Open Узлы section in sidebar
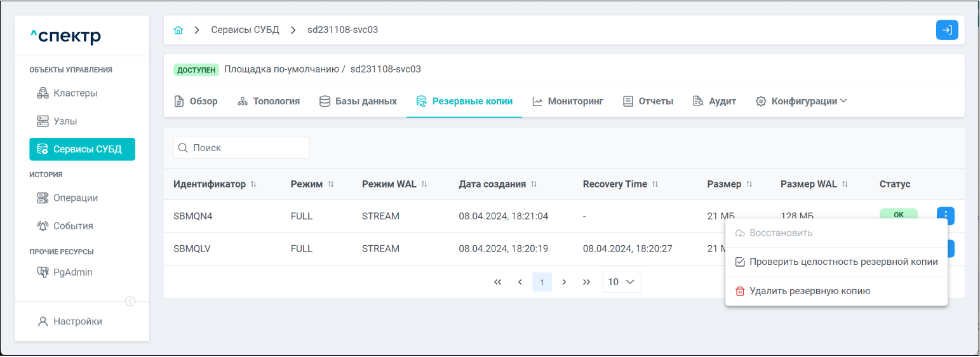 (x=65, y=121)
